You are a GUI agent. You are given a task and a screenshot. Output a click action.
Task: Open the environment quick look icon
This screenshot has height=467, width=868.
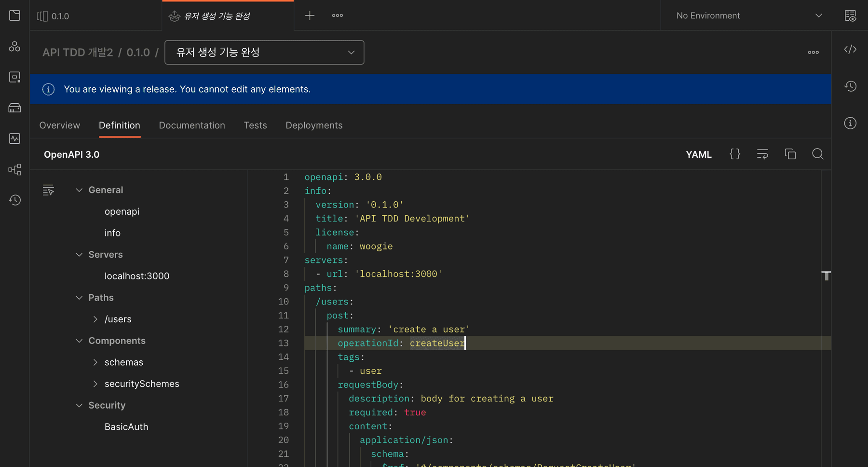[x=850, y=15]
